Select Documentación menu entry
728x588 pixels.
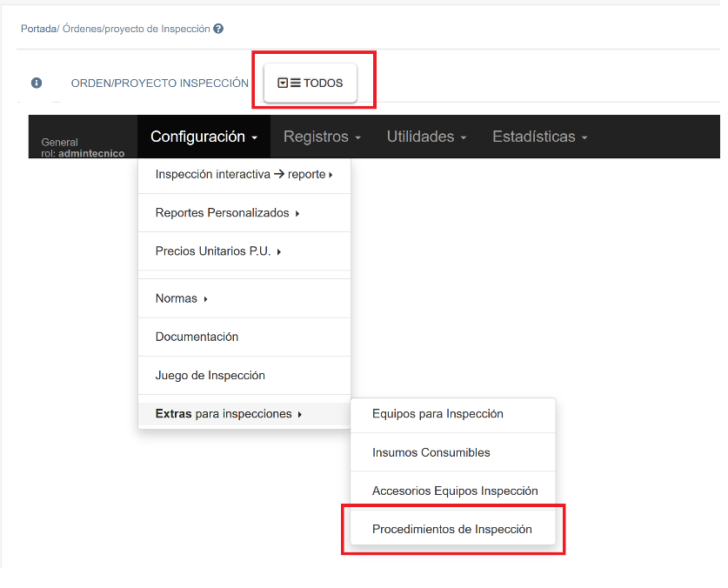point(197,337)
